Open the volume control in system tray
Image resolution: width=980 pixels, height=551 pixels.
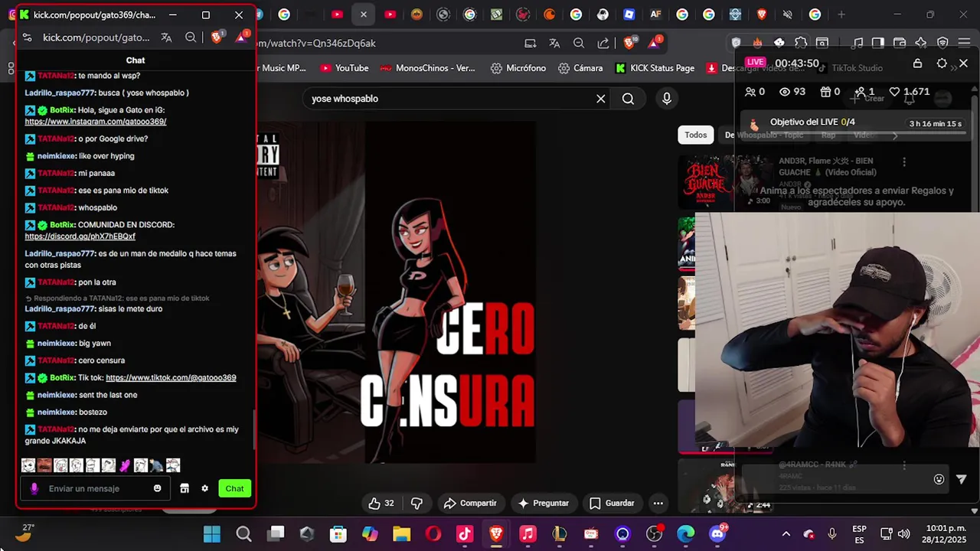pos(904,534)
